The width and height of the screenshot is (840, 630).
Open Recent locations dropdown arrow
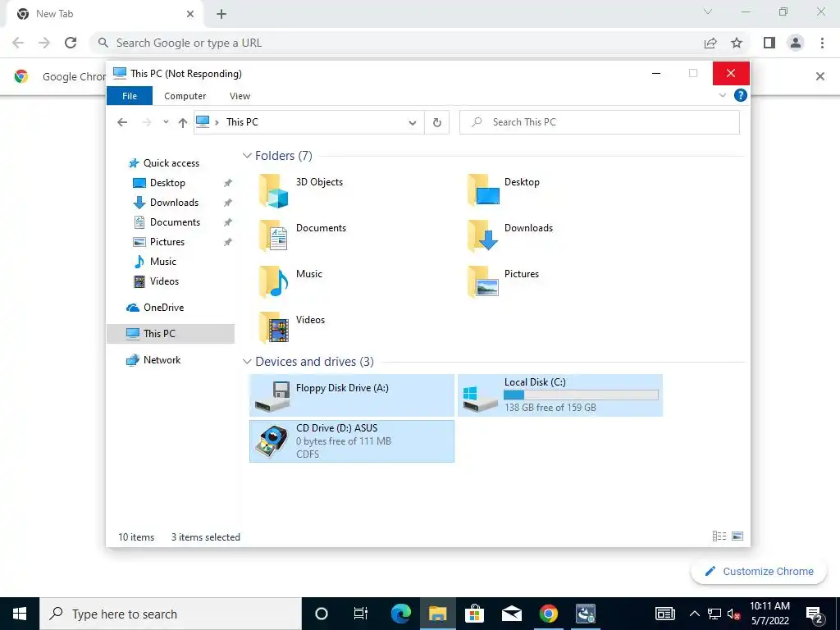pyautogui.click(x=166, y=122)
